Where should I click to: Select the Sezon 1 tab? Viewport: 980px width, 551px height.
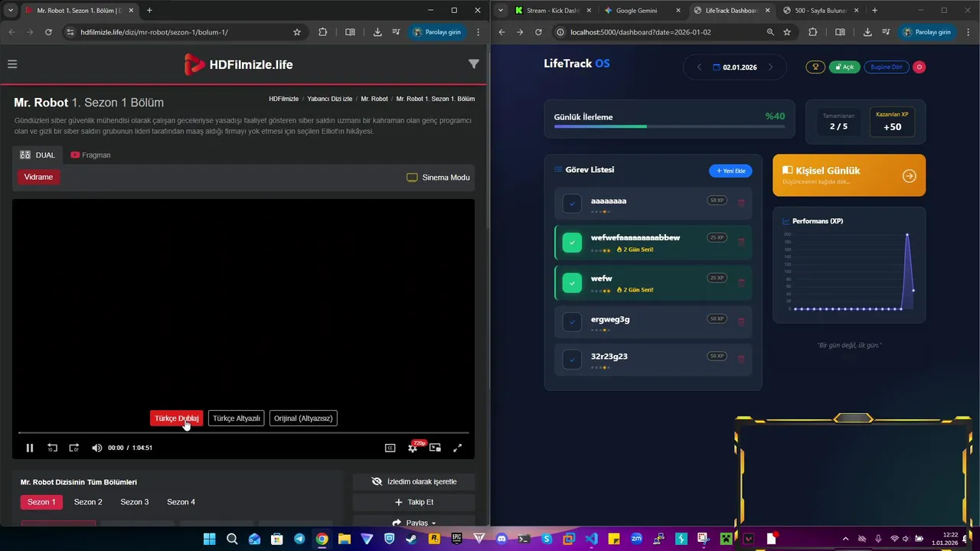[41, 502]
